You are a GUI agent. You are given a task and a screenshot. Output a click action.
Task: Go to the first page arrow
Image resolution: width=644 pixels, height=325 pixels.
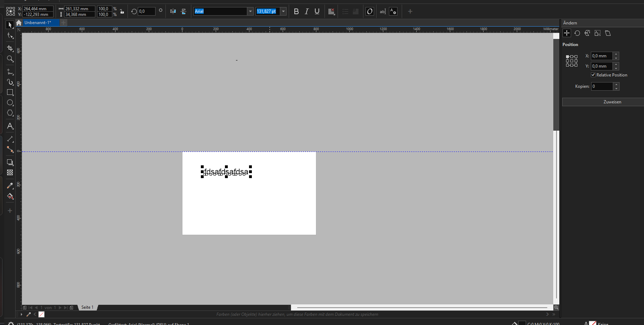[31, 308]
